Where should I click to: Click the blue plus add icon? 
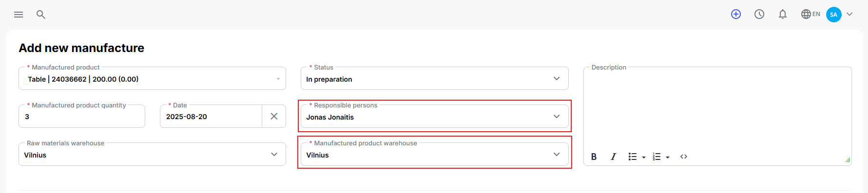pyautogui.click(x=736, y=14)
